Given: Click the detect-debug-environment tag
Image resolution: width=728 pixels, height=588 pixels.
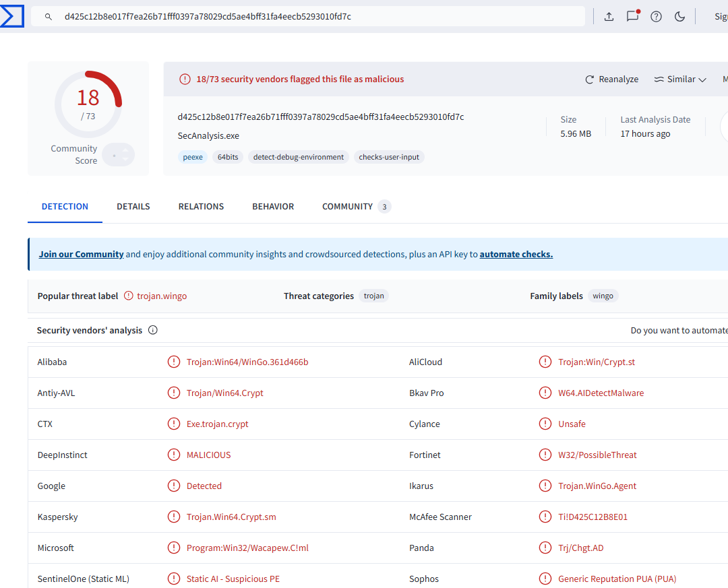Looking at the screenshot, I should (x=299, y=157).
